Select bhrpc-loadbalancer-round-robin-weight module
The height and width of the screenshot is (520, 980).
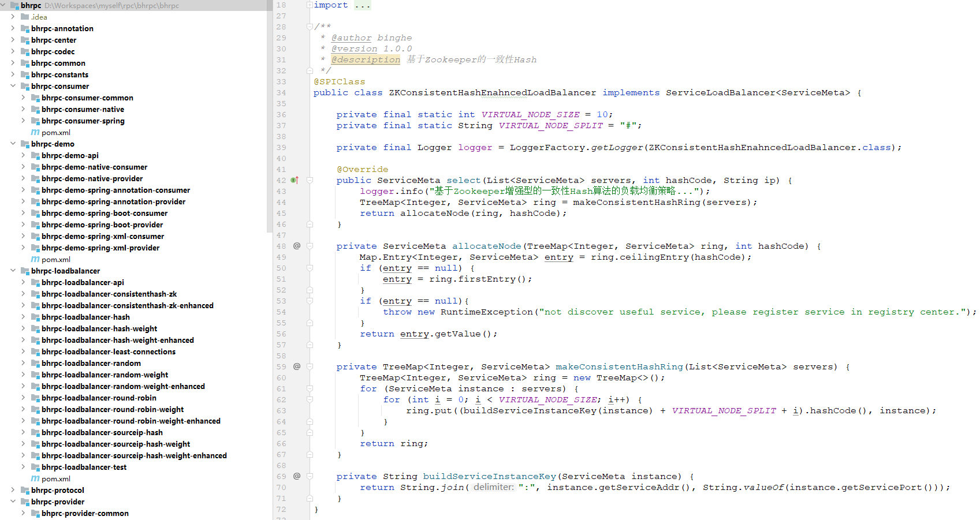pos(112,410)
